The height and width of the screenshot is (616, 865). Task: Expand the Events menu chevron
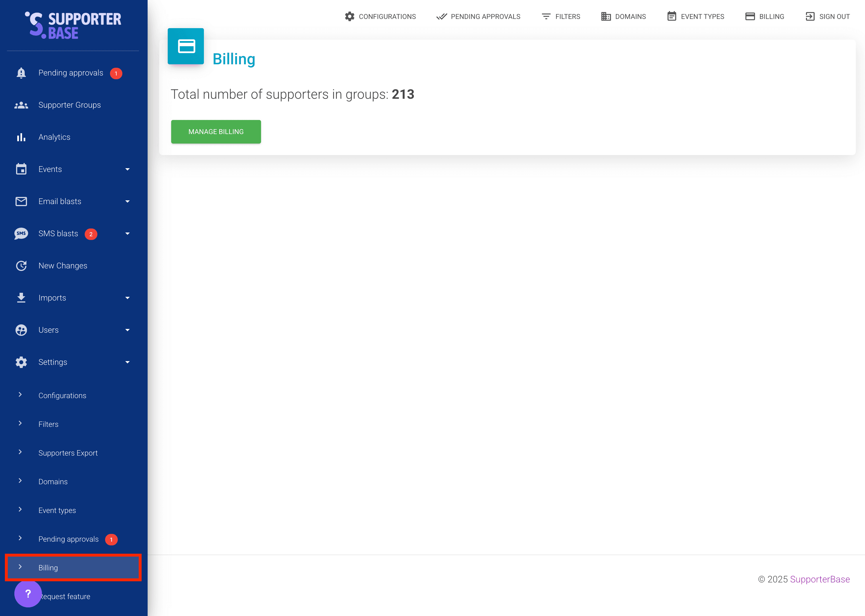tap(128, 169)
